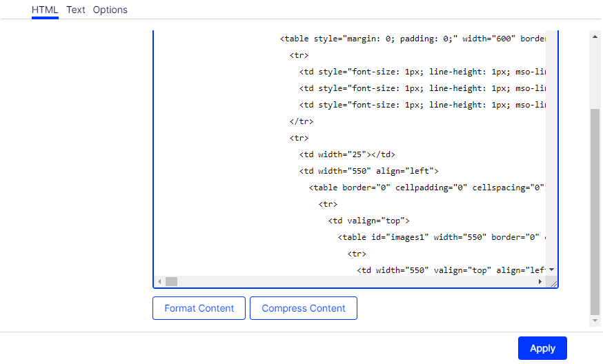This screenshot has width=603, height=364.
Task: Open the Text tab
Action: [76, 10]
